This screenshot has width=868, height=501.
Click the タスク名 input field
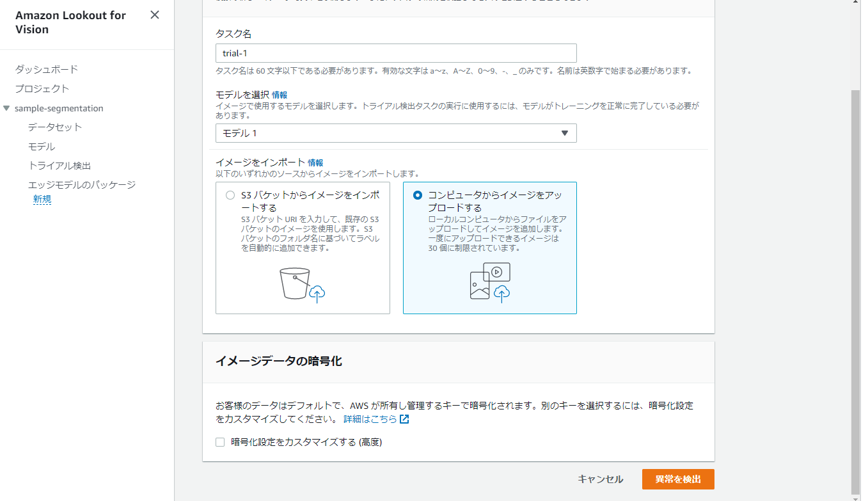click(396, 52)
